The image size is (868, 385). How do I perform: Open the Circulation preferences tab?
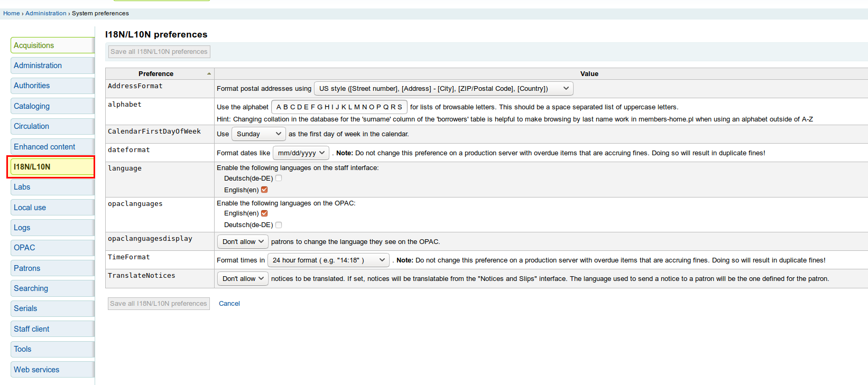(52, 126)
